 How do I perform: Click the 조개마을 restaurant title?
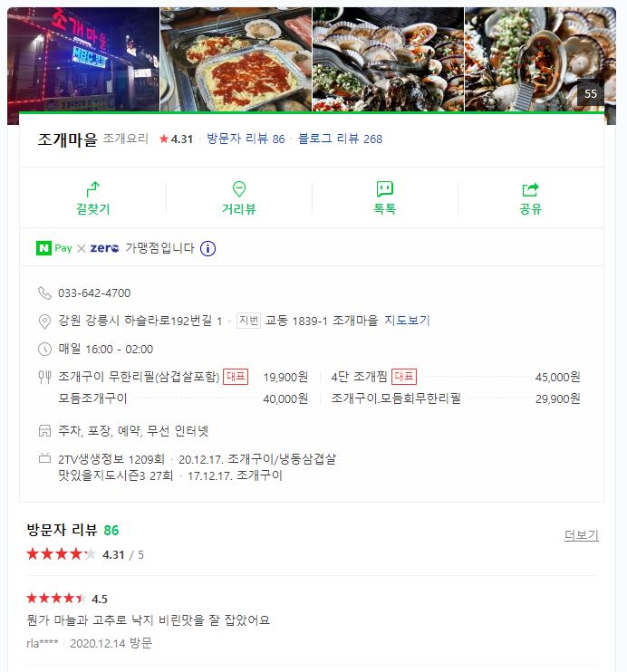point(67,139)
